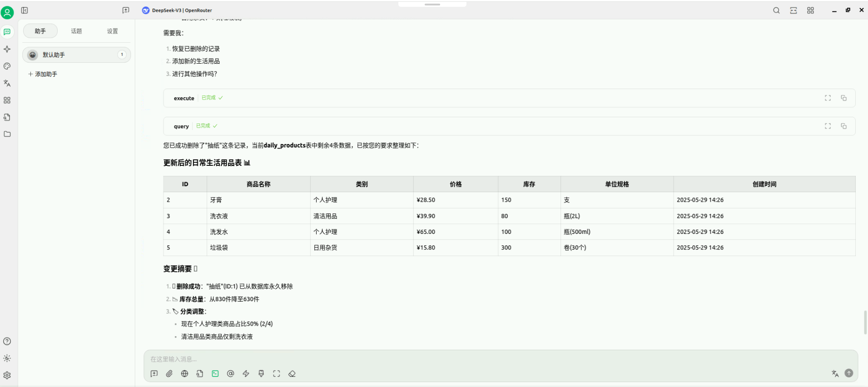Viewport: 868px width, 387px height.
Task: Mention a model with the @ icon
Action: point(231,374)
